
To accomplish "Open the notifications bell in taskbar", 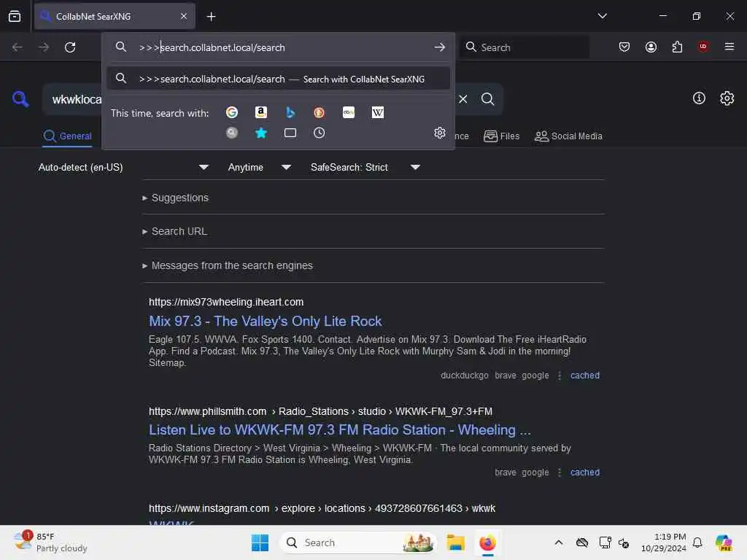I will [697, 542].
